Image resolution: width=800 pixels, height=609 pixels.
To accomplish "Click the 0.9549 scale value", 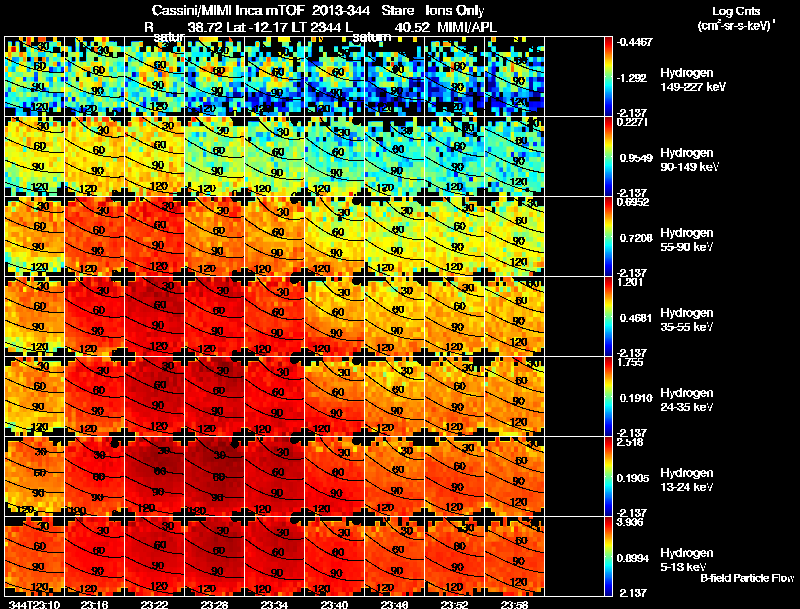I will pyautogui.click(x=636, y=158).
